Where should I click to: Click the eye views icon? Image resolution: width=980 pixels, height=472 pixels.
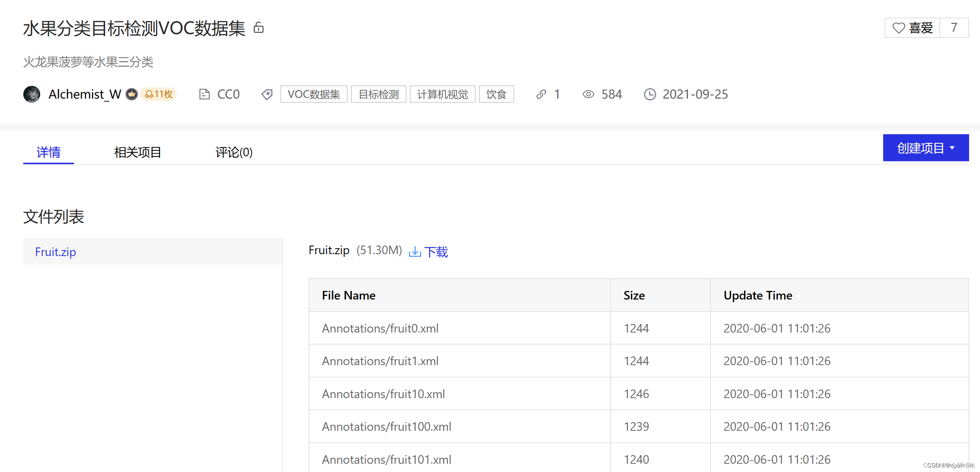coord(588,94)
